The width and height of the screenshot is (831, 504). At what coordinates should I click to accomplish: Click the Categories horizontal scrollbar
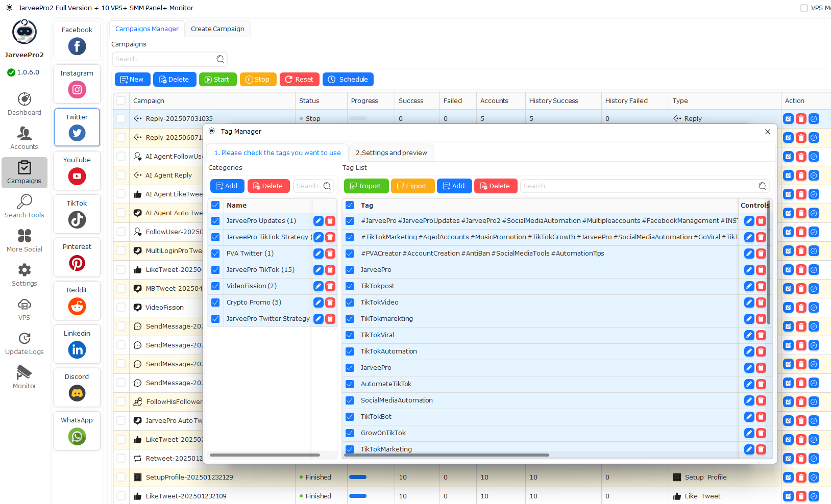point(265,455)
